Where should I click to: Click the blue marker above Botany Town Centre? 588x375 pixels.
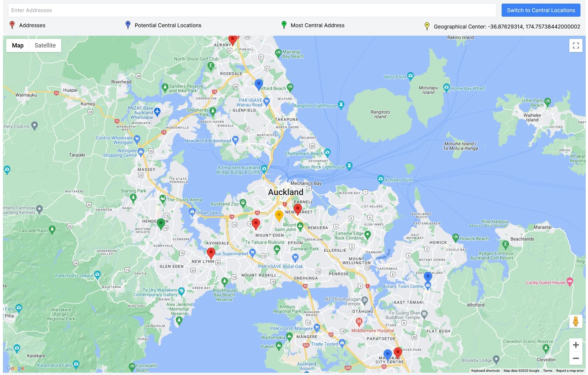pyautogui.click(x=428, y=277)
